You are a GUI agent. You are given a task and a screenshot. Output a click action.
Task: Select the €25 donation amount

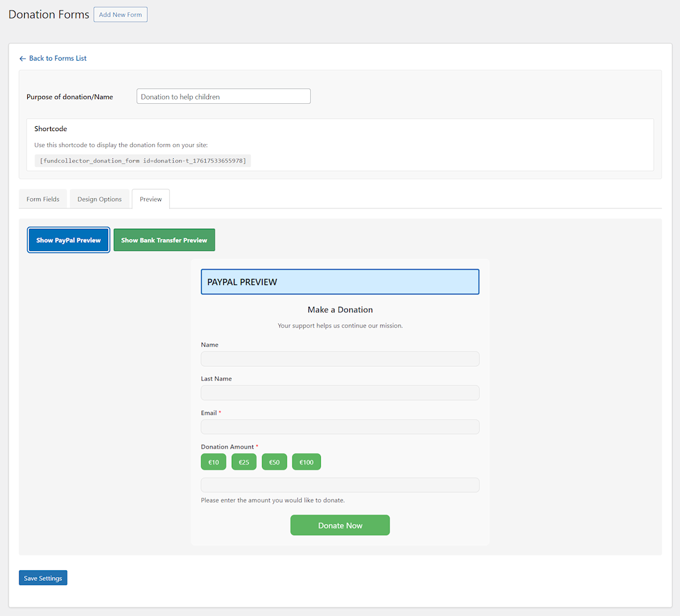[x=244, y=461]
